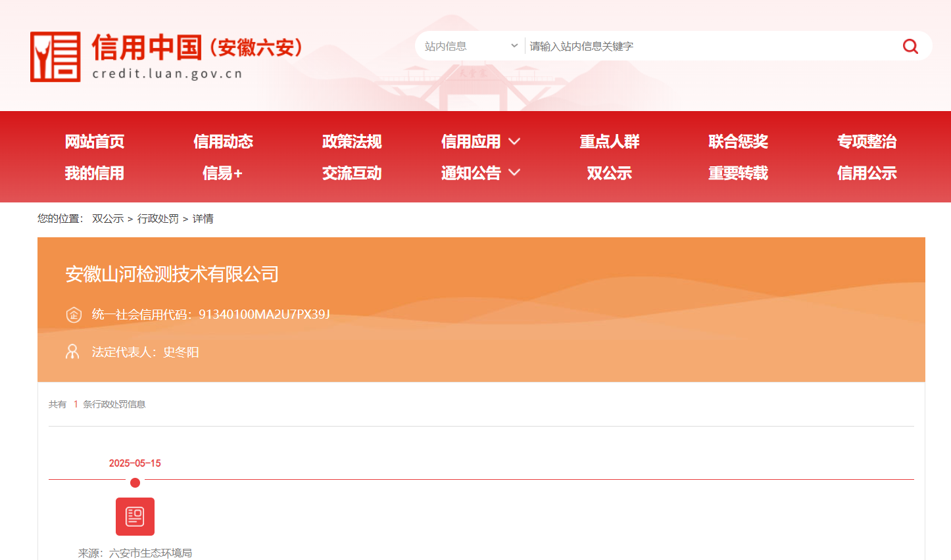The width and height of the screenshot is (951, 560).
Task: Click the company name 安徽山河检测技术有限公司
Action: tap(172, 274)
